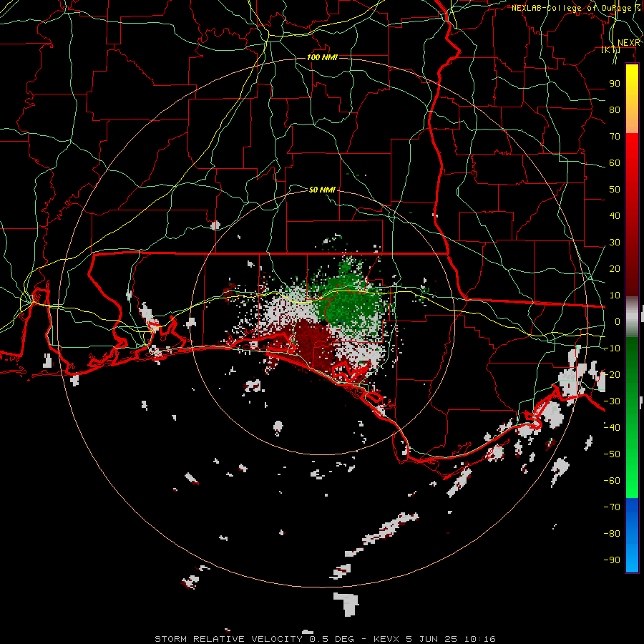Click the KEVX radar site identifier in caption

[x=386, y=639]
